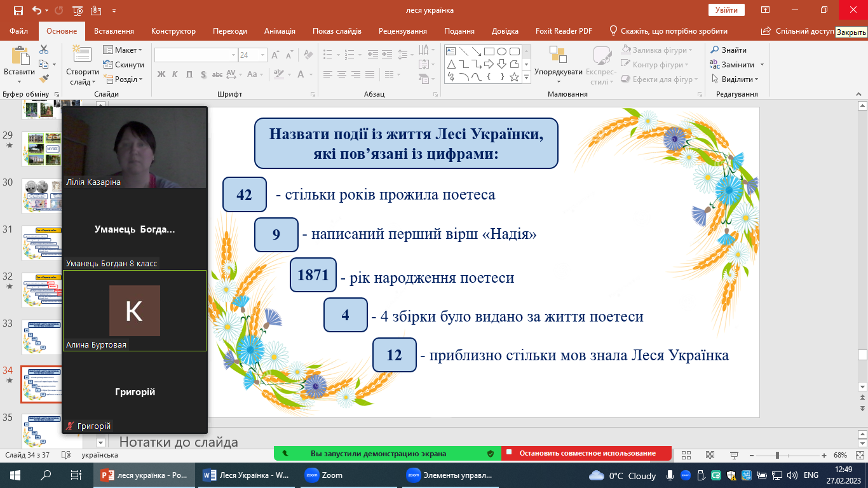Toggle underline П formatting
This screenshot has width=868, height=488.
pyautogui.click(x=189, y=74)
